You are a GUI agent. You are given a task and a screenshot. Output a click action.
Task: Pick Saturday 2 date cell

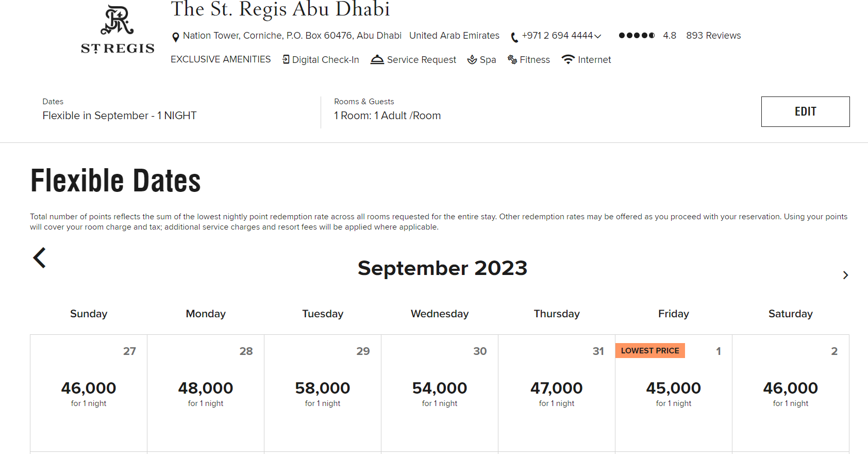point(790,393)
